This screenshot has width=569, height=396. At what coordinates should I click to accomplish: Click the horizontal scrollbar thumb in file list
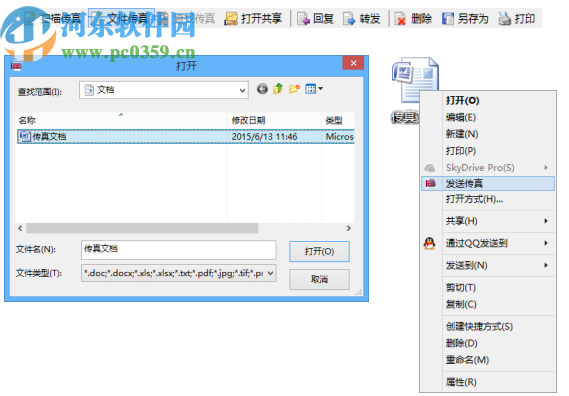(x=142, y=228)
